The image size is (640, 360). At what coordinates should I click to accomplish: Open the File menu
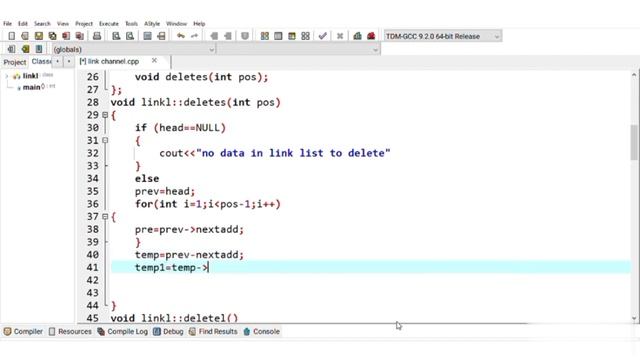7,24
